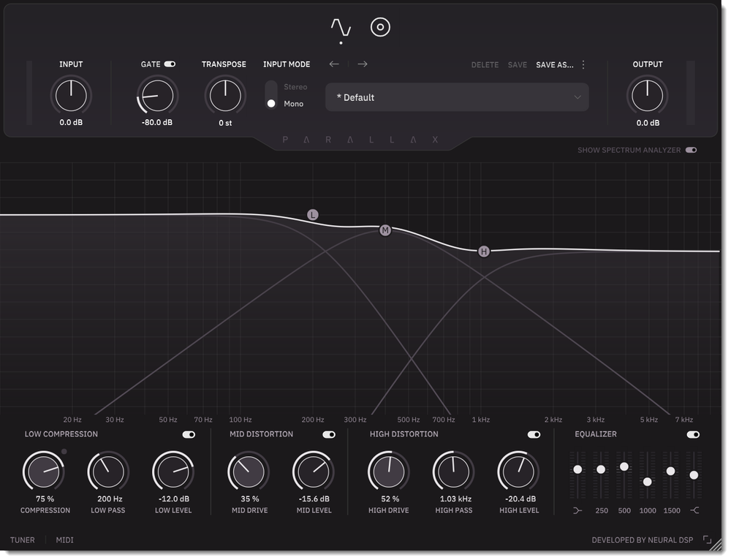Click the high shelf EQ icon

click(x=694, y=510)
